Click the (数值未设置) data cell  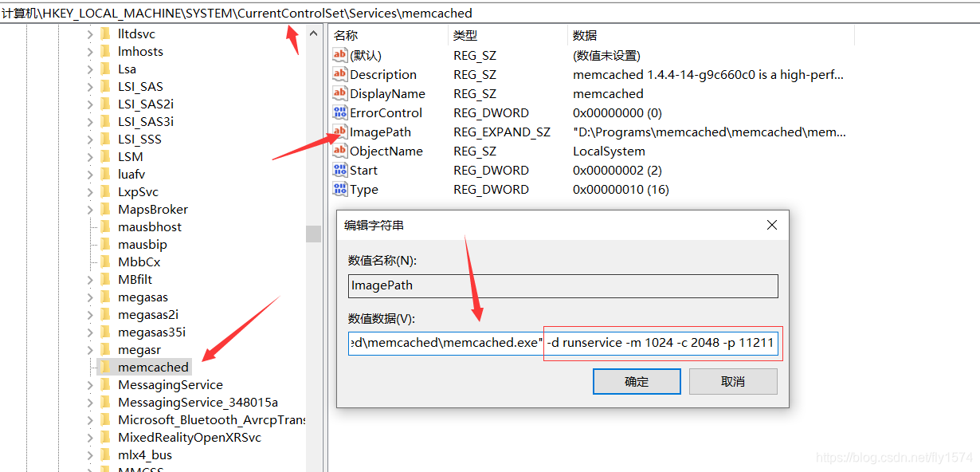point(606,55)
